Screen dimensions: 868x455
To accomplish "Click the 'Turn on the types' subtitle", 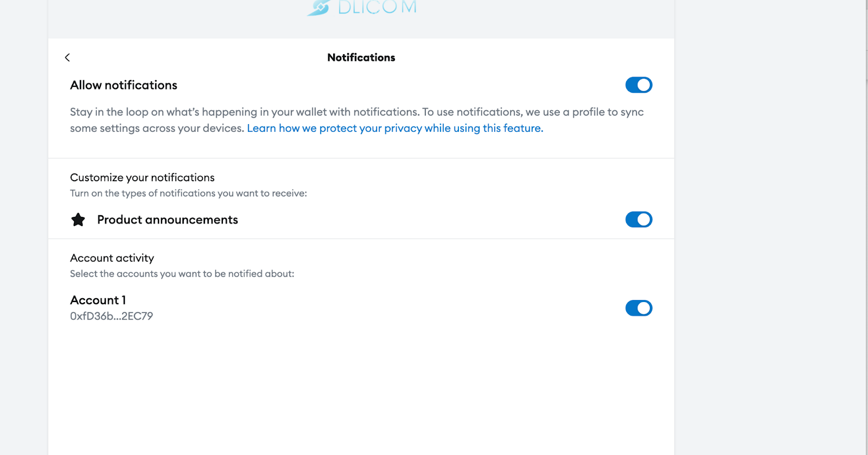I will 188,194.
